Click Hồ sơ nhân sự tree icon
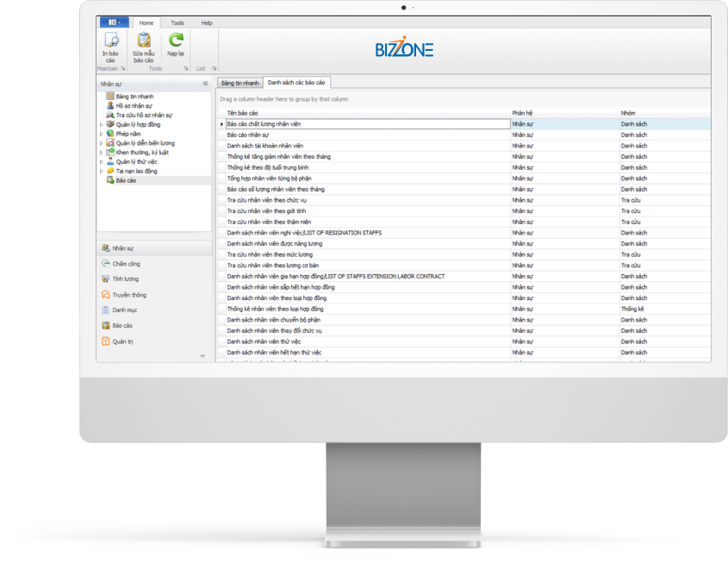The height and width of the screenshot is (563, 728). click(110, 105)
